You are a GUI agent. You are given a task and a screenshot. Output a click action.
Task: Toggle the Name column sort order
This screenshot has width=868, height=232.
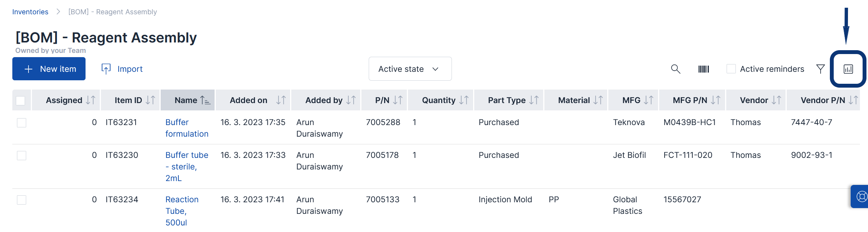click(x=205, y=100)
